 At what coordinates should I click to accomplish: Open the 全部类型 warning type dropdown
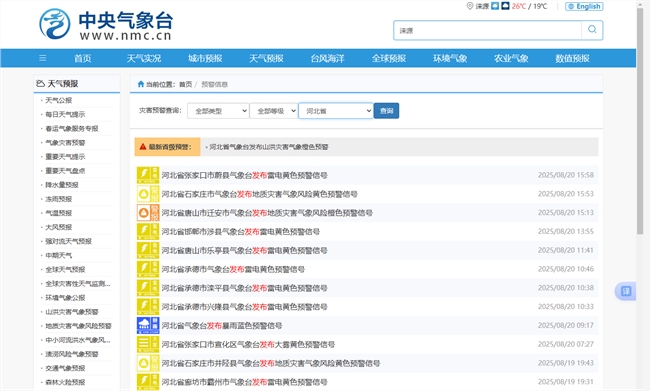[218, 111]
